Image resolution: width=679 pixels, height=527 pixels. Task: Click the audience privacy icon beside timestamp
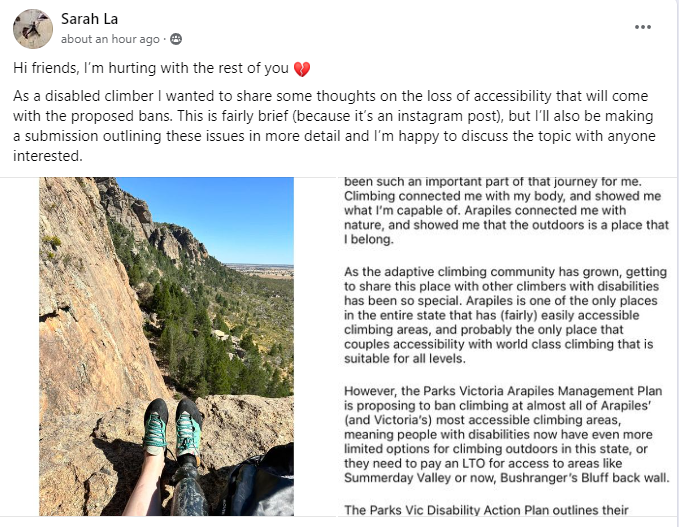(x=176, y=39)
